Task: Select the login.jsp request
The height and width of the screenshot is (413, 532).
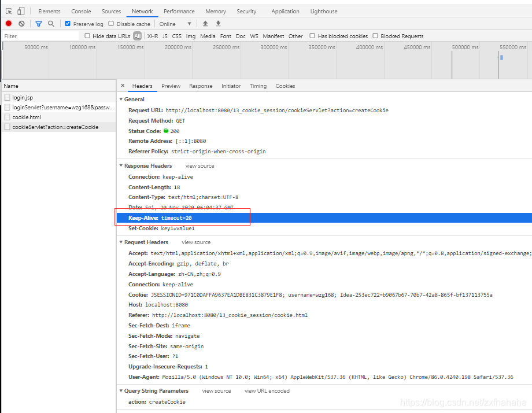Action: click(x=58, y=97)
